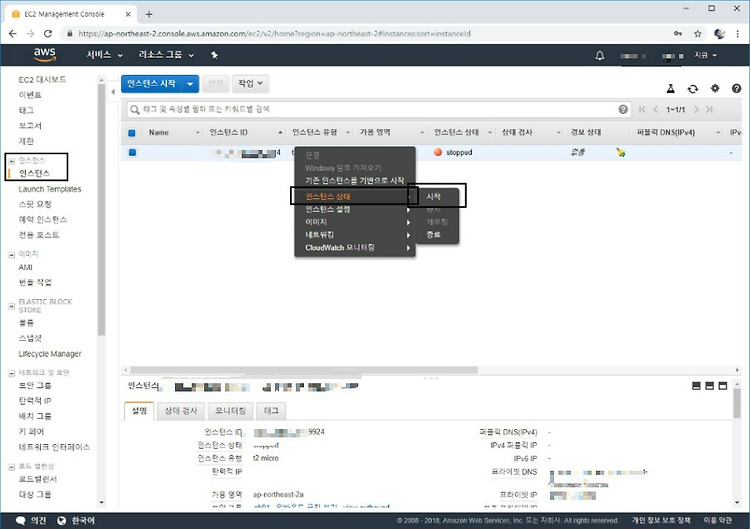
Task: Click the alarm status icon in row
Action: [x=620, y=153]
